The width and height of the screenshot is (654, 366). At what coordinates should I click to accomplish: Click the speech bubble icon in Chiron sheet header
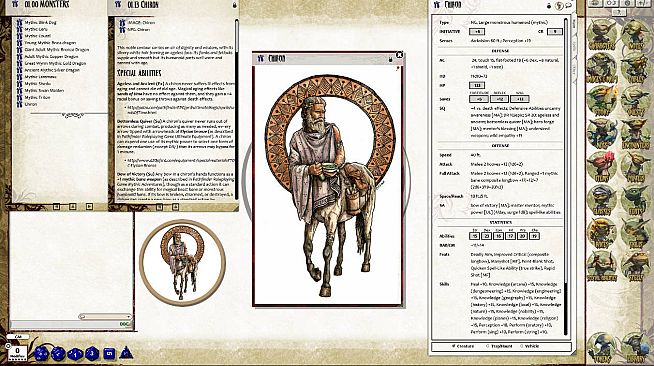[568, 5]
